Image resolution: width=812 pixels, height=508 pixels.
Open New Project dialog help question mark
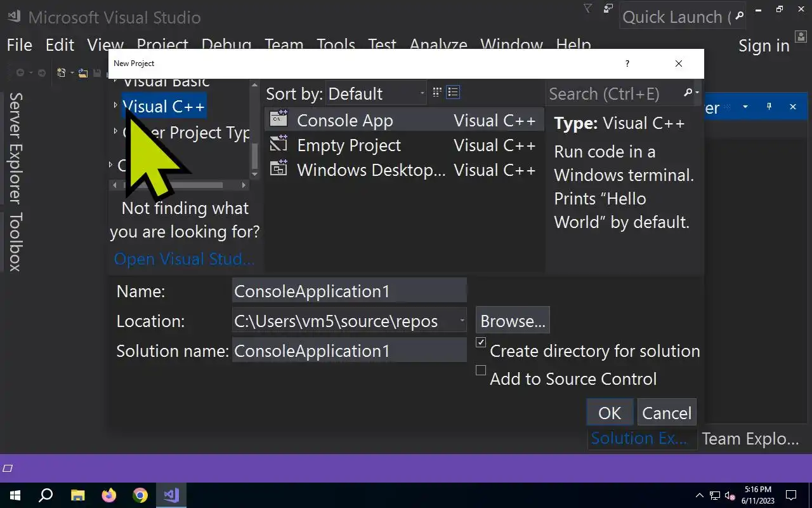(x=627, y=63)
